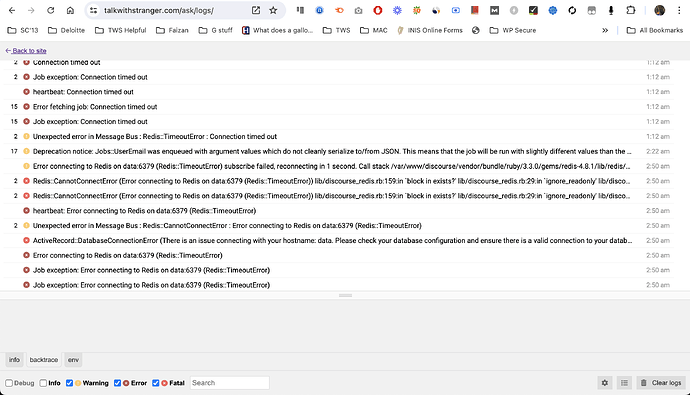Click the camera screenshot extension icon
The image size is (690, 395).
click(358, 10)
